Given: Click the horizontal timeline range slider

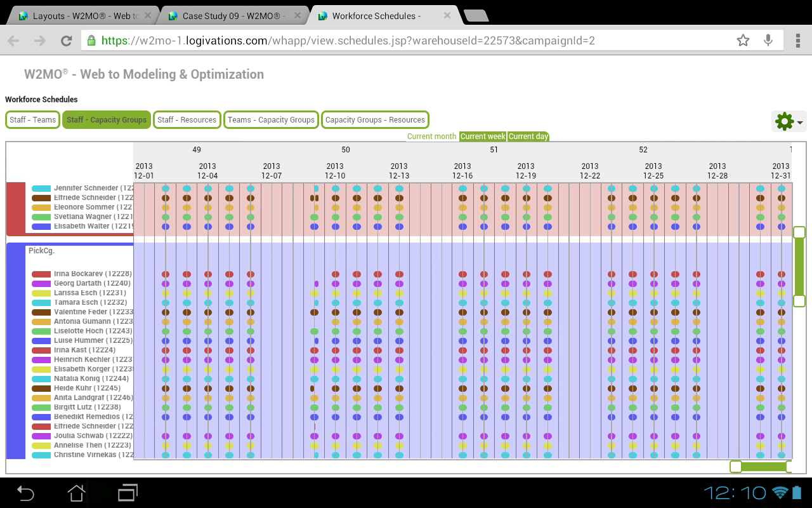Looking at the screenshot, I should [761, 467].
